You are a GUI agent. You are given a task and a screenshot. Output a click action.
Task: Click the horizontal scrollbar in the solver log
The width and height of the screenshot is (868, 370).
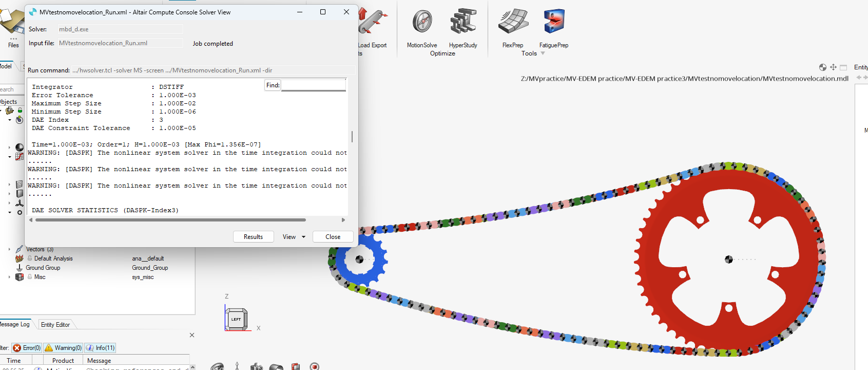coord(170,220)
